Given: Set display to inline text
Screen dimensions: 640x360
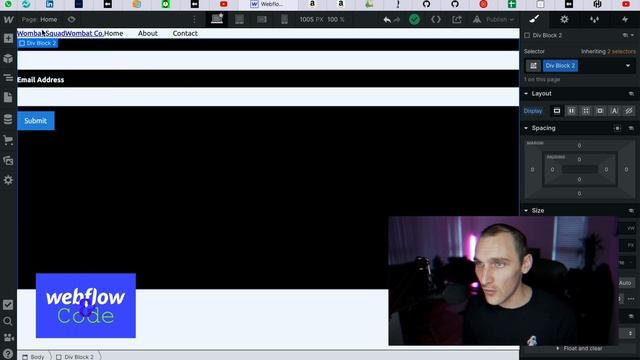Looking at the screenshot, I should click(x=614, y=111).
